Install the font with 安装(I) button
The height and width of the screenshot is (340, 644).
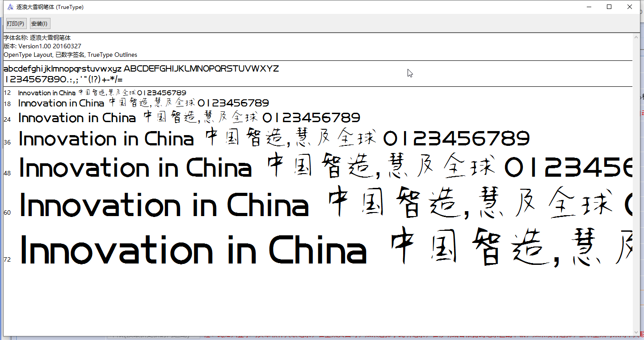pos(39,24)
